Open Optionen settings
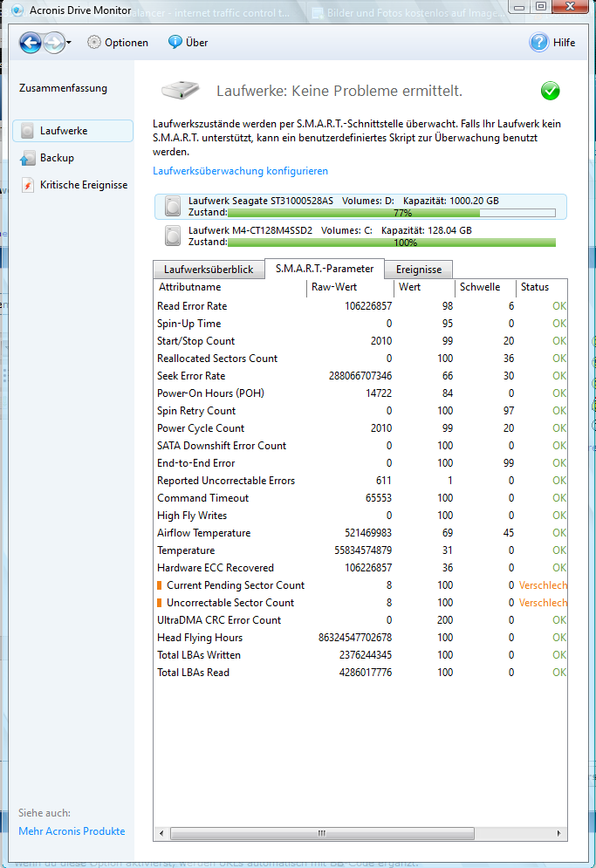The height and width of the screenshot is (868, 596). pos(118,43)
